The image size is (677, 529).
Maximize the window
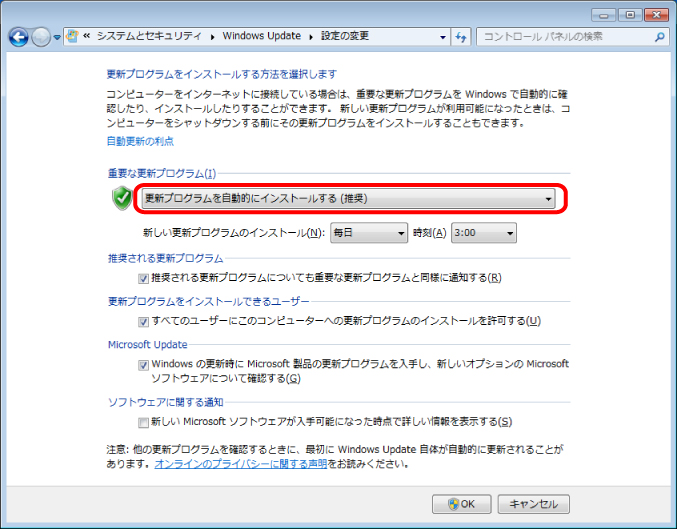(x=630, y=15)
